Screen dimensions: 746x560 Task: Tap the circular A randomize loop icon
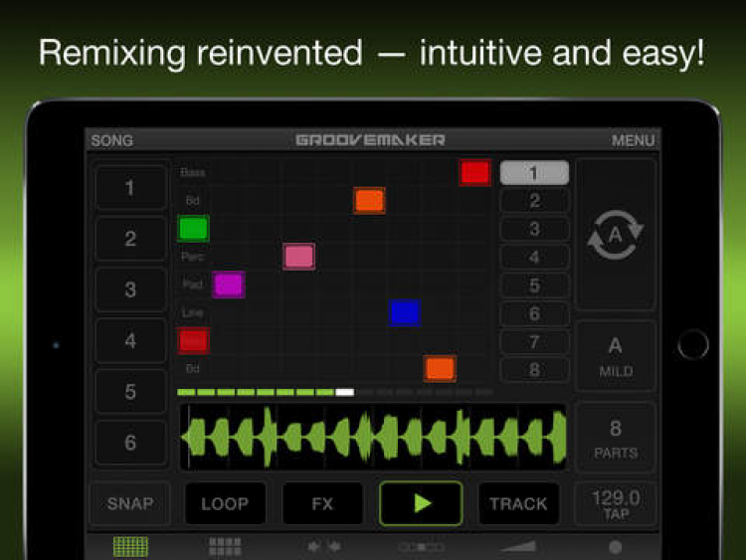click(615, 235)
